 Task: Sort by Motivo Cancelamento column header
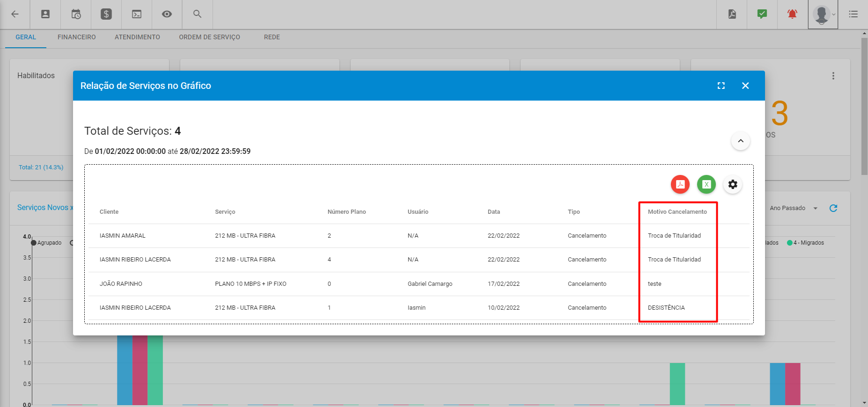point(677,212)
